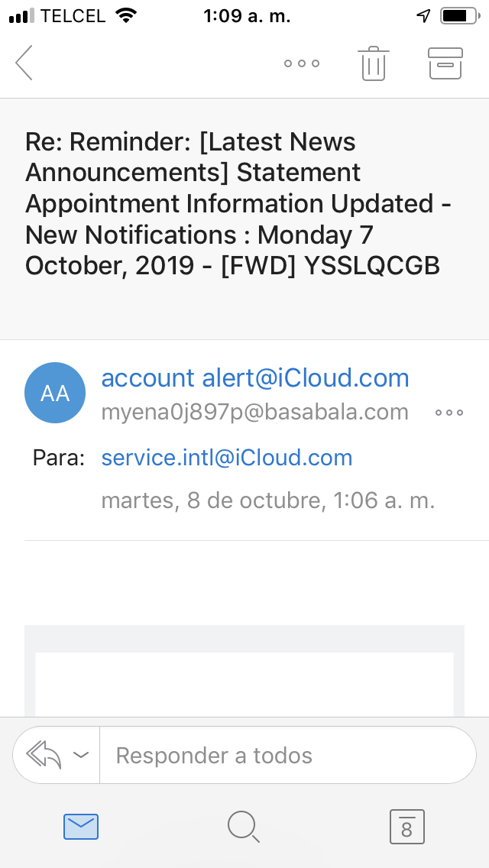Tap the status bar clock 1:09 a. m.
The image size is (489, 868).
[247, 16]
